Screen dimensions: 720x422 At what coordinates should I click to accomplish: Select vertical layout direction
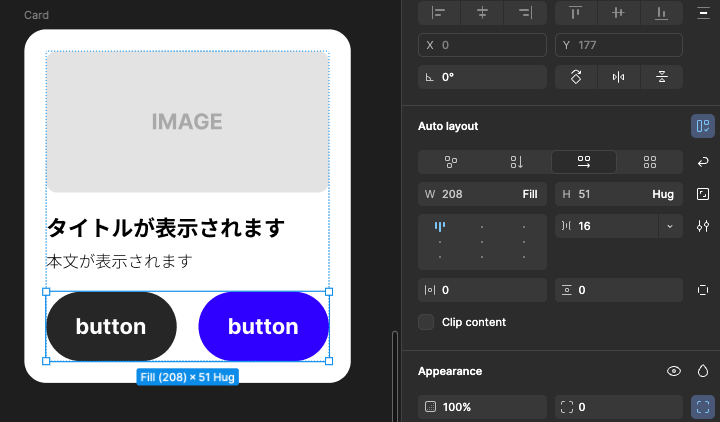[517, 162]
